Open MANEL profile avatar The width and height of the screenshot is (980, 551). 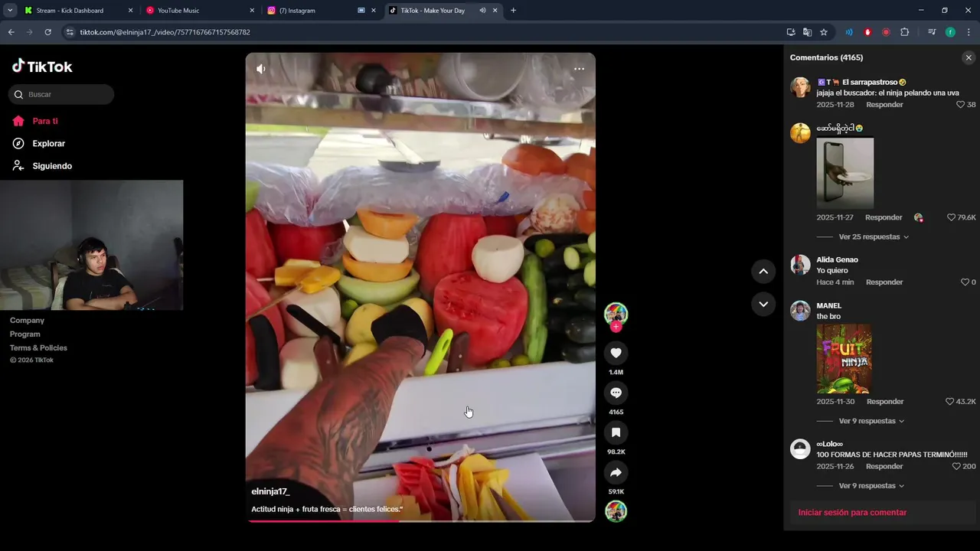click(x=800, y=311)
